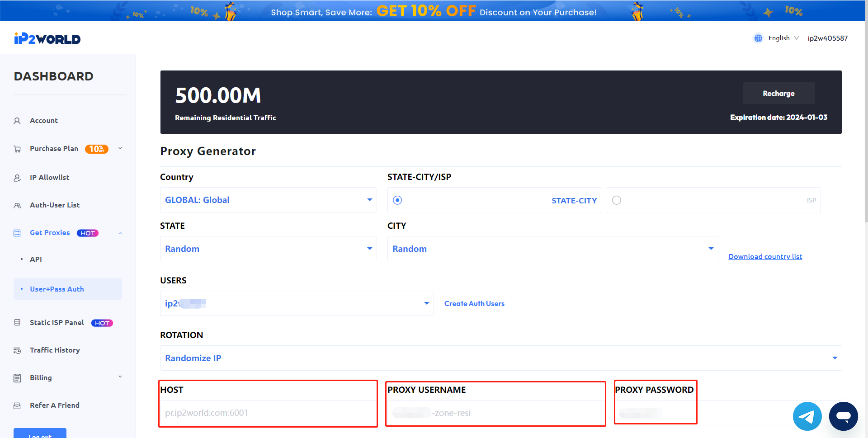Open the API submenu item
The width and height of the screenshot is (868, 438).
pos(36,259)
